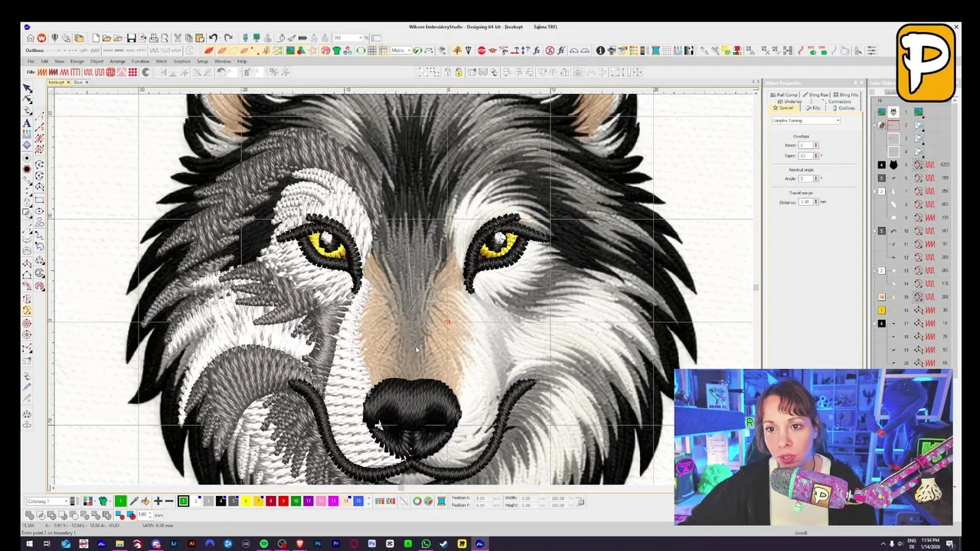Click the Rows overlap input field
Screen dimensions: 980x551
[805, 145]
